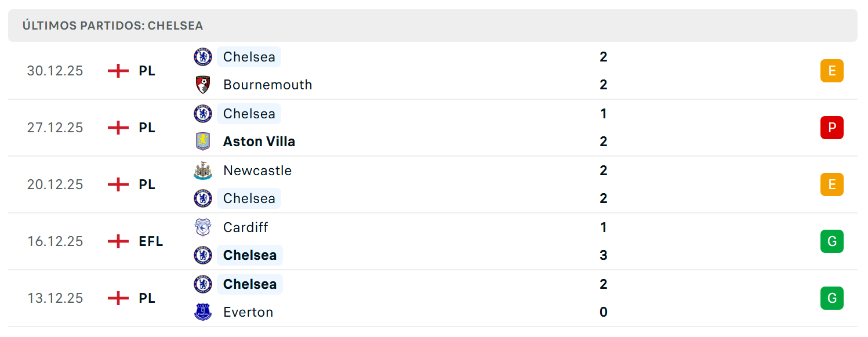Click Chelsea crest in 30.12.25 match
Viewport: 868px width, 337px height.
coord(203,57)
